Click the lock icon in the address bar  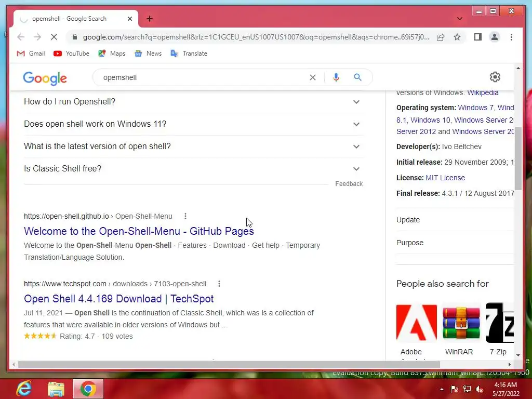point(75,37)
